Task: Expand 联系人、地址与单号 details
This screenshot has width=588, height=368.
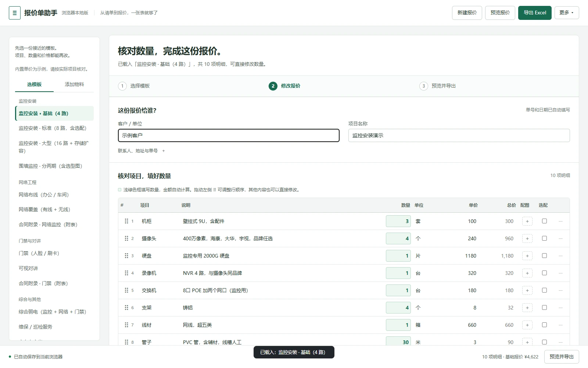Action: click(x=141, y=151)
